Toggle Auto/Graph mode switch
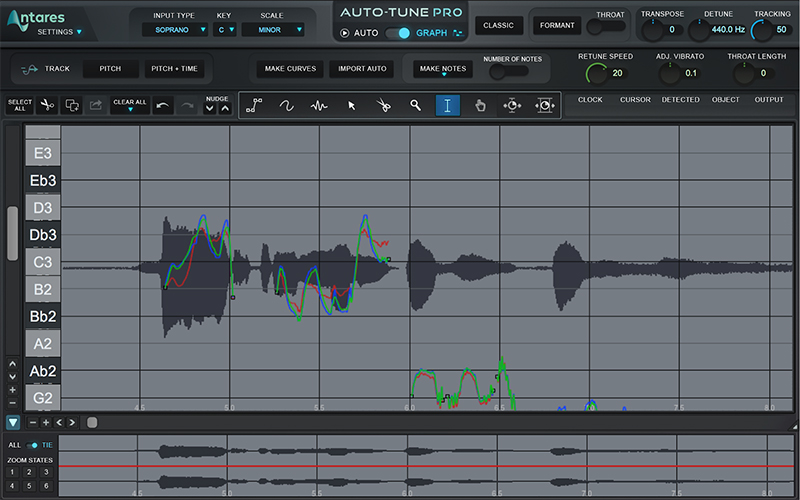This screenshot has height=500, width=800. [398, 33]
